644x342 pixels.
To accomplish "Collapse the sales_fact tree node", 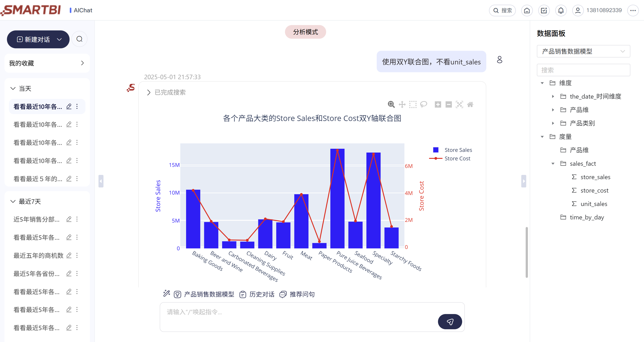I will 553,164.
